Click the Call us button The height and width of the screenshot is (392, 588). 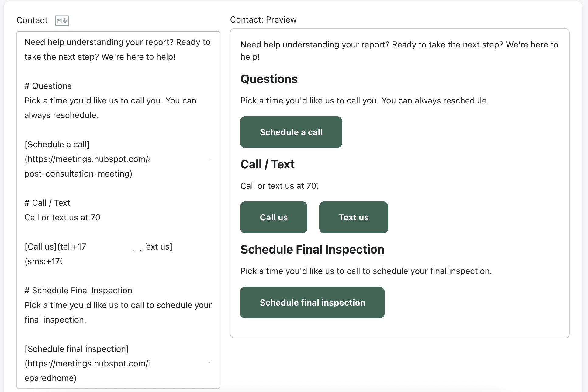coord(274,217)
